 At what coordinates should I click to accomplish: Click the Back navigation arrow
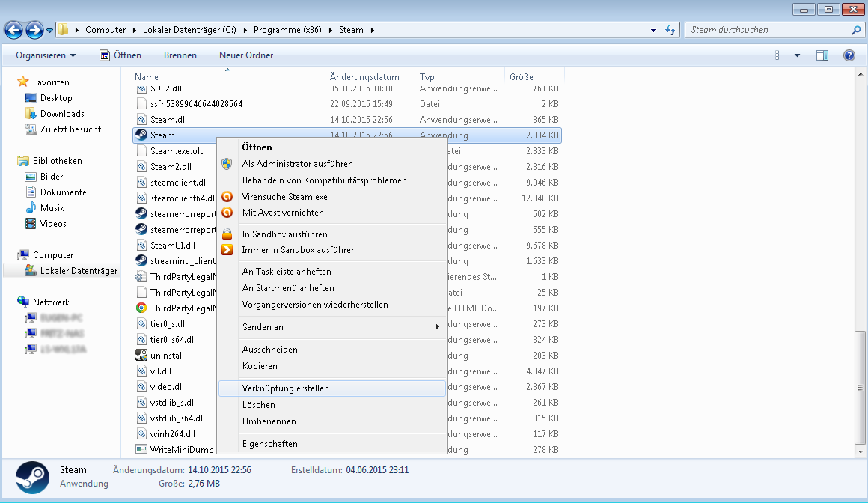tap(13, 30)
